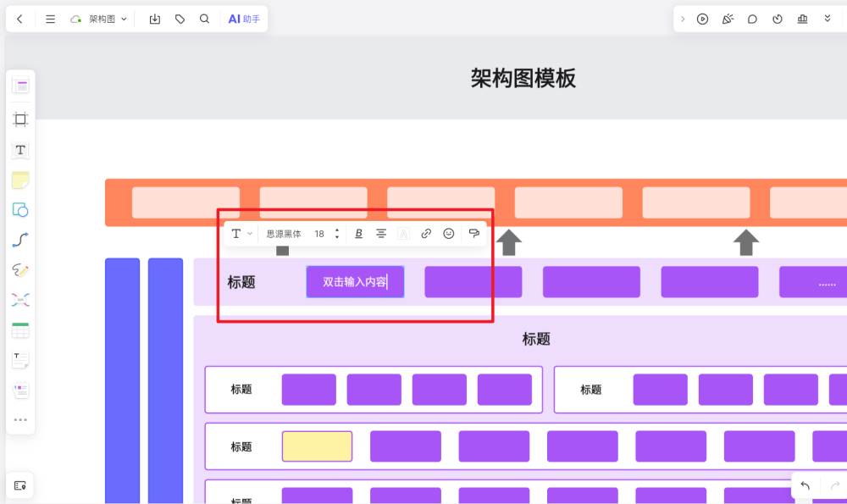Collapse the right toolbar with double chevron
The height and width of the screenshot is (504, 847).
826,18
